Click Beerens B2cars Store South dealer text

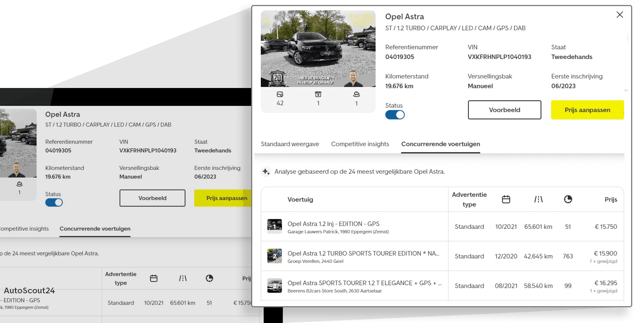pos(335,291)
